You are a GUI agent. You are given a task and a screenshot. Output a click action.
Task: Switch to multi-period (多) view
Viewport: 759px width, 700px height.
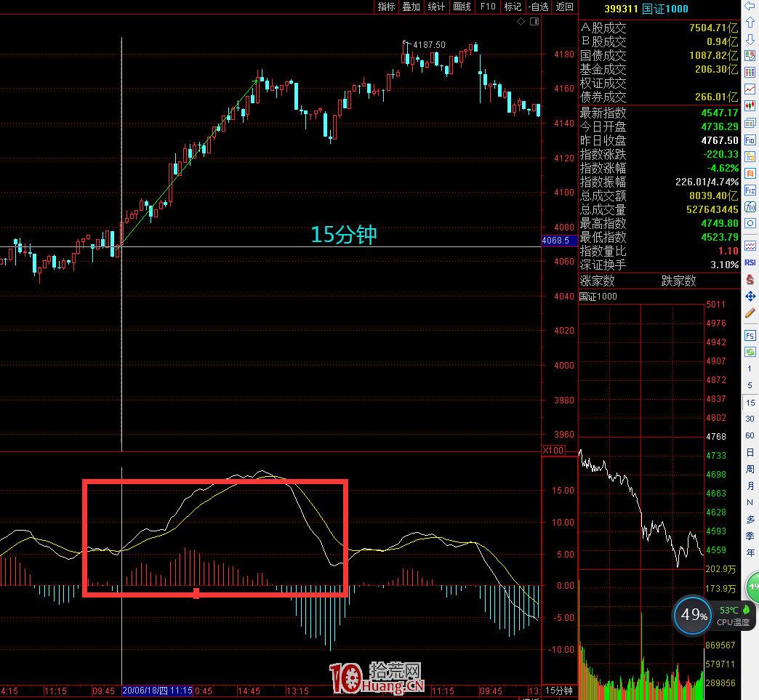(x=750, y=520)
